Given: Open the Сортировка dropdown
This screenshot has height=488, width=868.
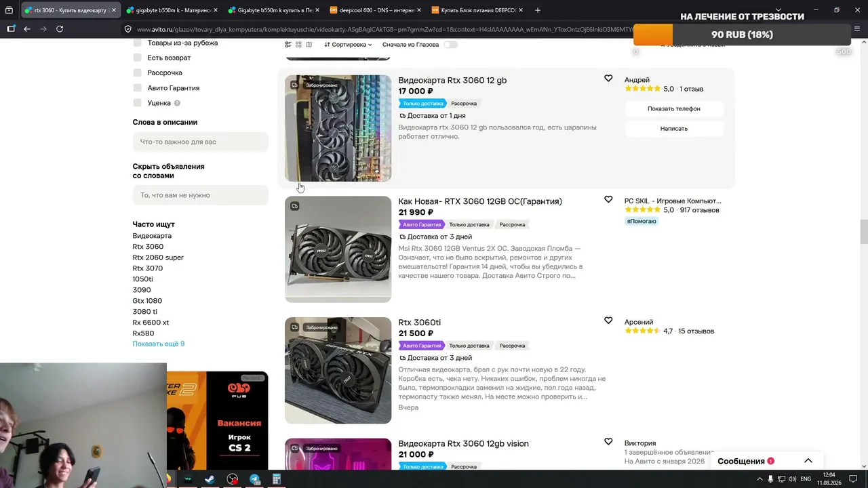Looking at the screenshot, I should click(x=348, y=45).
